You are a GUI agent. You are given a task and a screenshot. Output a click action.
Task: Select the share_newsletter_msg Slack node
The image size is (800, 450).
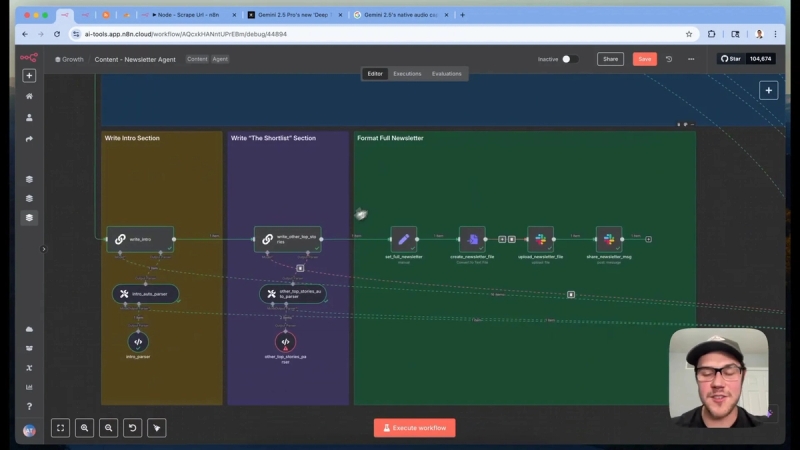(609, 239)
